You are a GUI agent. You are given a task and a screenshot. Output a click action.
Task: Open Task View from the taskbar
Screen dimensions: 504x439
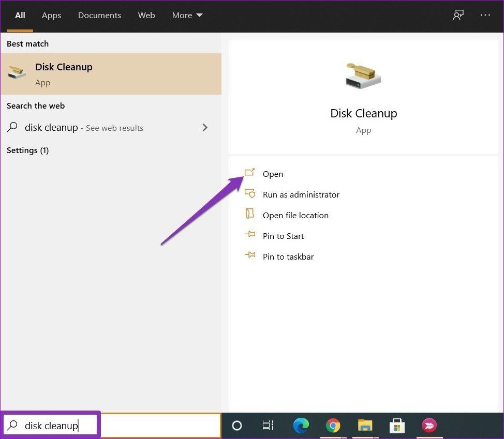[x=267, y=425]
